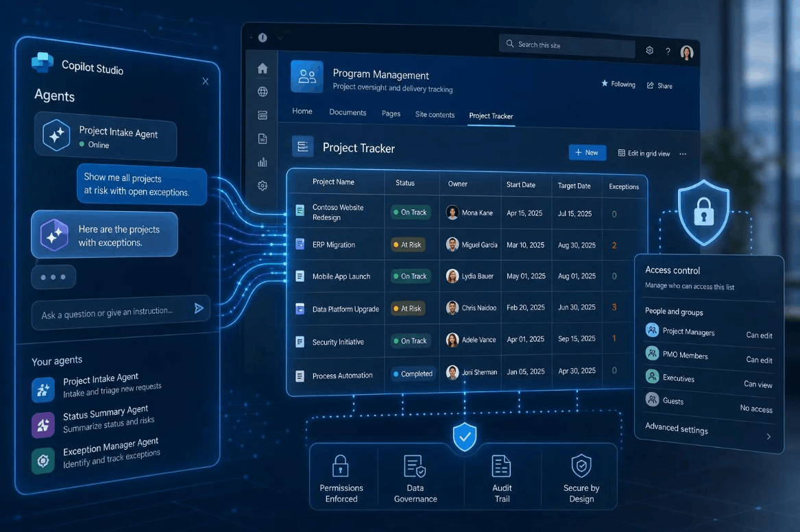
Task: Click the Owner column header
Action: pyautogui.click(x=458, y=184)
